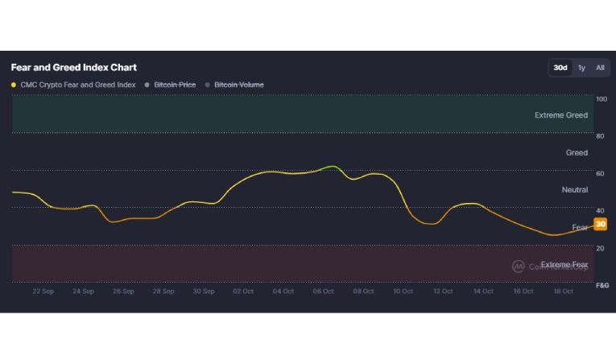This screenshot has width=616, height=364.
Task: Click the Greed zone label
Action: (577, 152)
